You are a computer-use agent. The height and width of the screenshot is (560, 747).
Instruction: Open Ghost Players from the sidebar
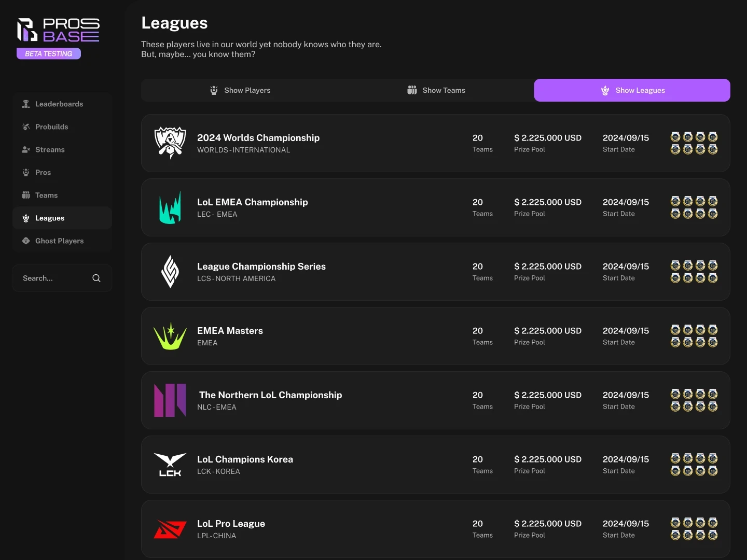click(x=62, y=241)
